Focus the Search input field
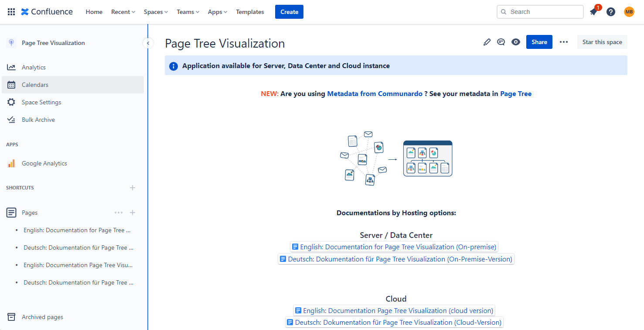The width and height of the screenshot is (644, 330). 540,12
